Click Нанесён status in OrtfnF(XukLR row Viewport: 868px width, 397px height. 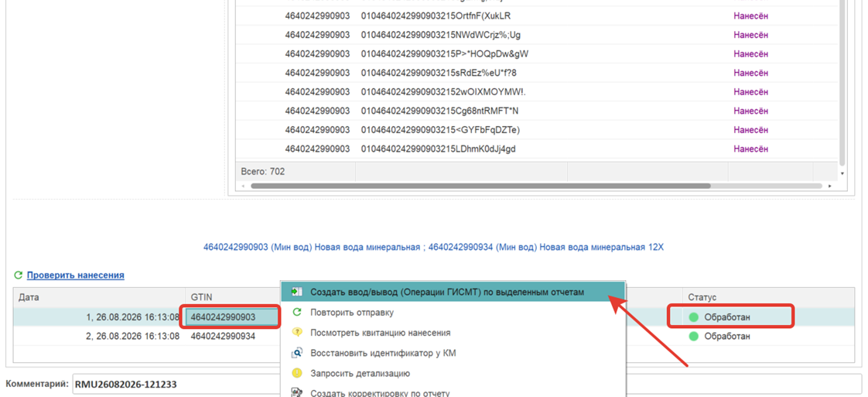(x=750, y=16)
